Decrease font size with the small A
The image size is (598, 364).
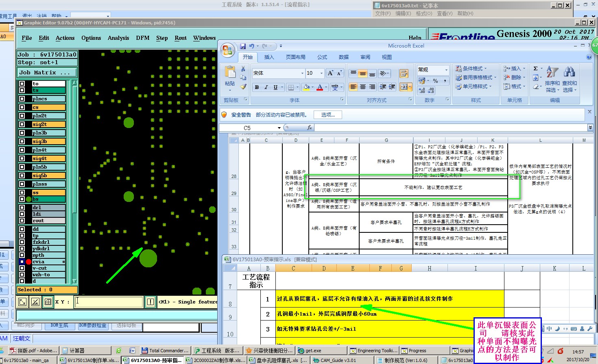coord(339,73)
